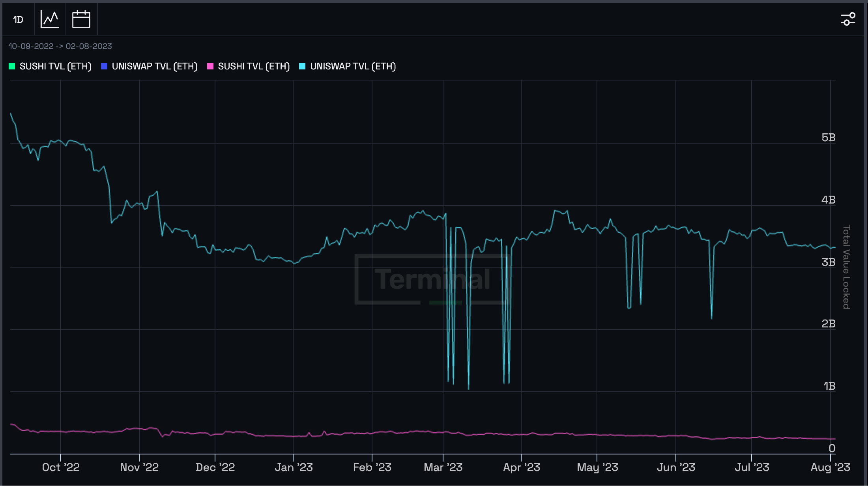The image size is (868, 486).
Task: Click the cyan UNISWAP color swatch
Action: (x=302, y=66)
